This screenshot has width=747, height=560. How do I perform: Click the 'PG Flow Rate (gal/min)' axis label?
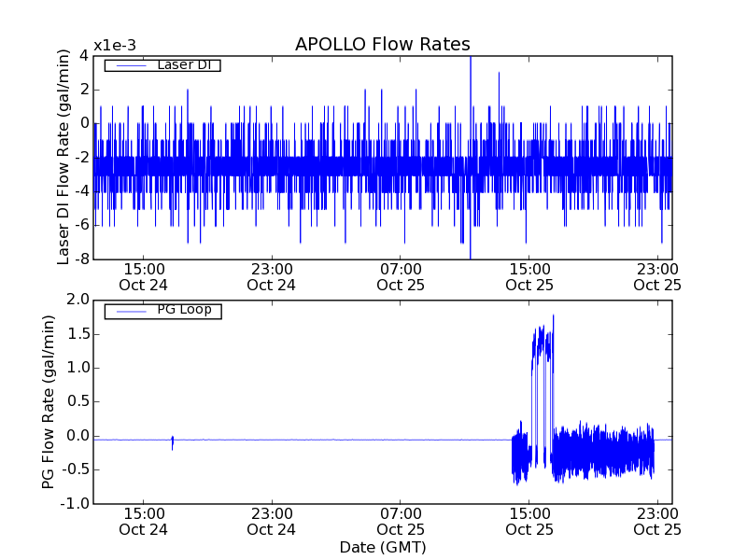pyautogui.click(x=49, y=401)
